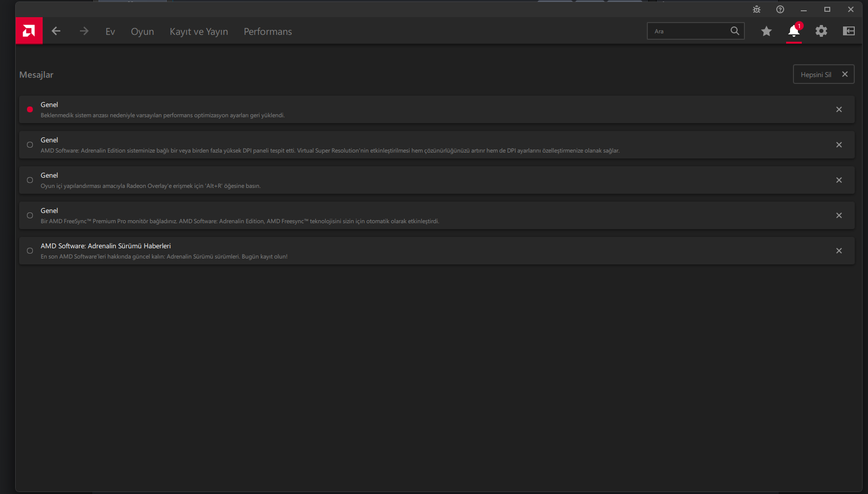868x494 pixels.
Task: Open the Kayıt ve Yayın tab
Action: 199,31
